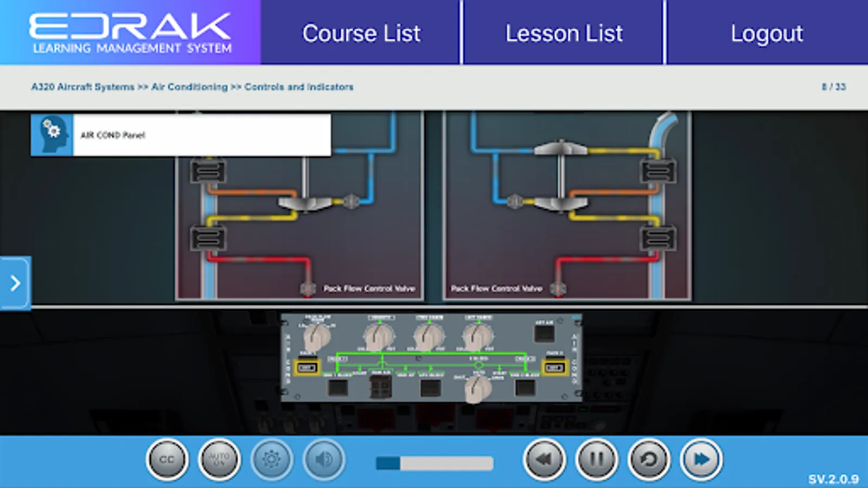Toggle the HOT AIR pushbutton
Image resolution: width=868 pixels, height=488 pixels.
pyautogui.click(x=544, y=333)
